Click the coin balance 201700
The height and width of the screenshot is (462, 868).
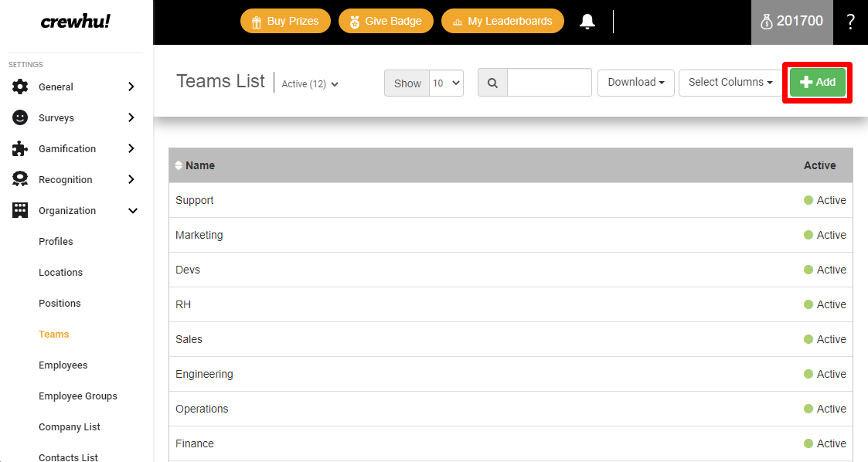tap(791, 22)
